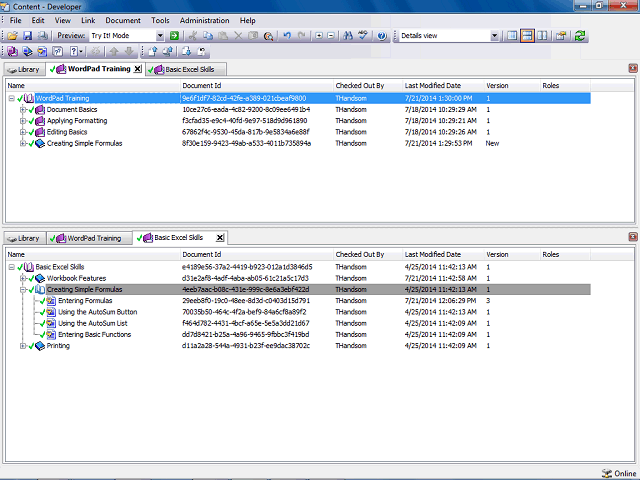
Task: Click the Expand all plus icon
Action: (x=319, y=36)
